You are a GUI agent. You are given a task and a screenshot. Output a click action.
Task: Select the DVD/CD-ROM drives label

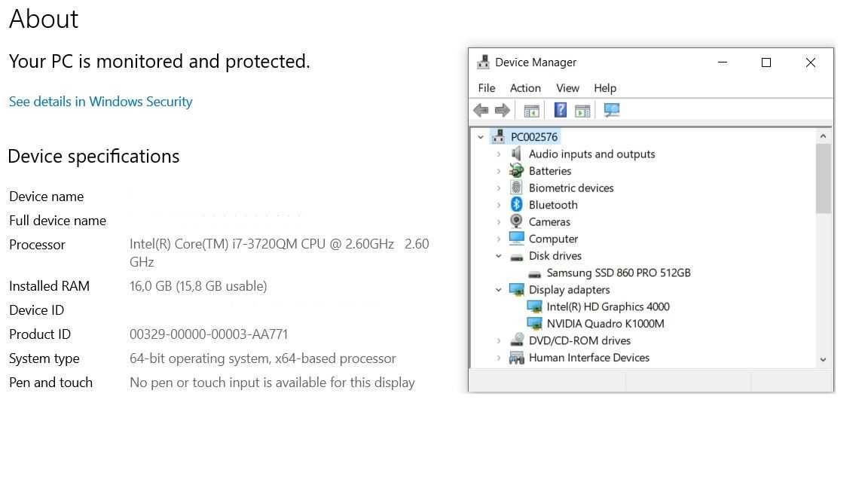[579, 341]
